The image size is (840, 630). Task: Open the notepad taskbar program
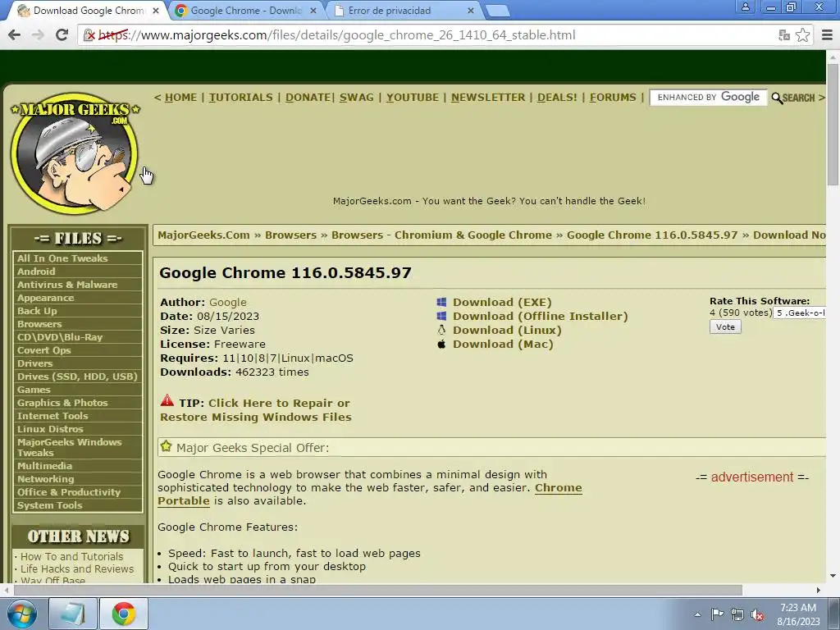pyautogui.click(x=73, y=614)
